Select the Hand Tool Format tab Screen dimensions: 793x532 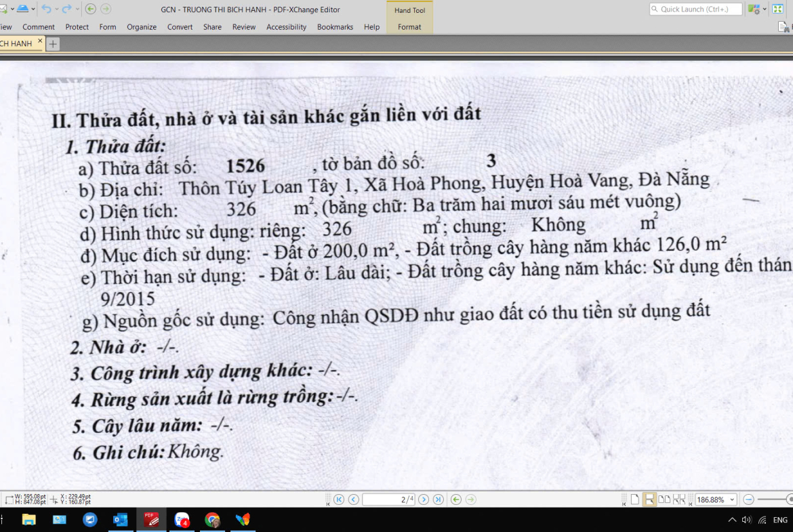[409, 27]
